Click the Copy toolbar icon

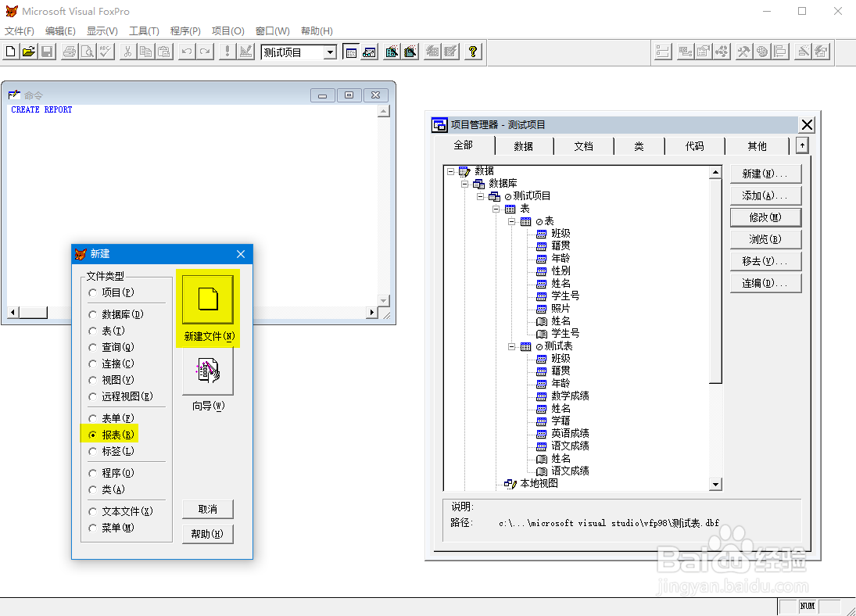coord(145,52)
